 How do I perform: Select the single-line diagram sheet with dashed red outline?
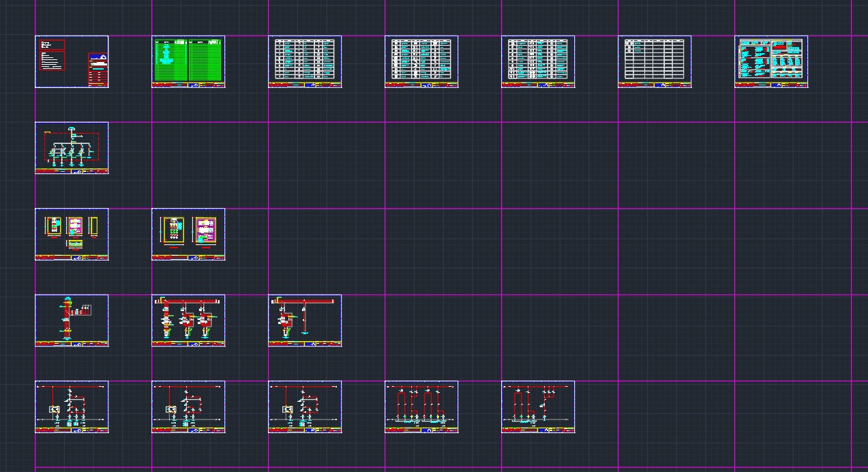[72, 148]
